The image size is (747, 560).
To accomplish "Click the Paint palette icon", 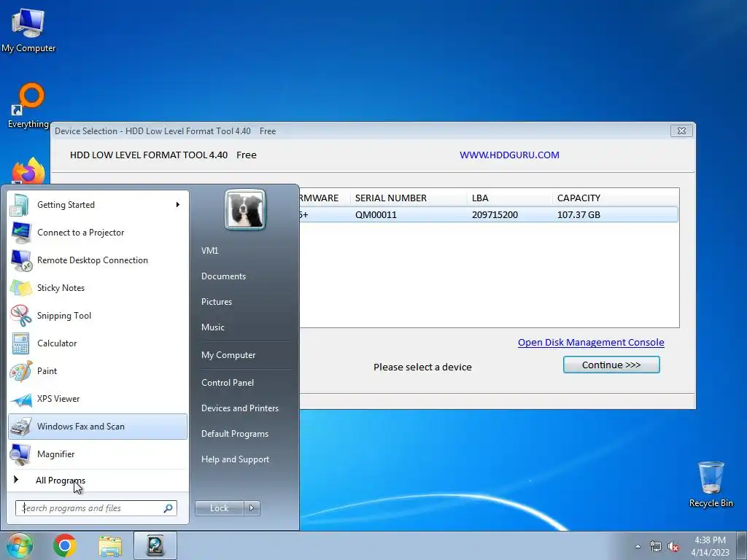I will 21,371.
